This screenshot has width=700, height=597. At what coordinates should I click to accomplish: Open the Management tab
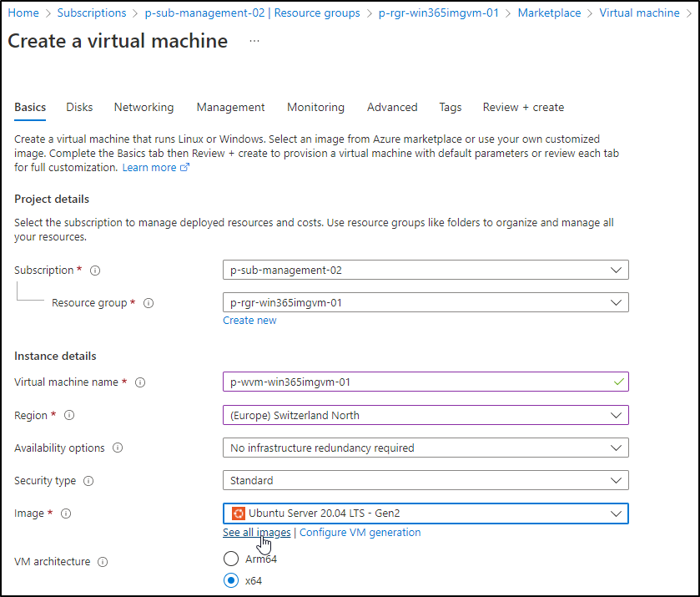pos(230,107)
